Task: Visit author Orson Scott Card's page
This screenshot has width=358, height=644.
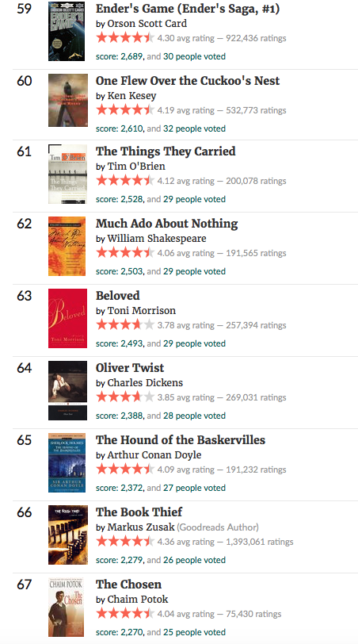Action: (147, 24)
